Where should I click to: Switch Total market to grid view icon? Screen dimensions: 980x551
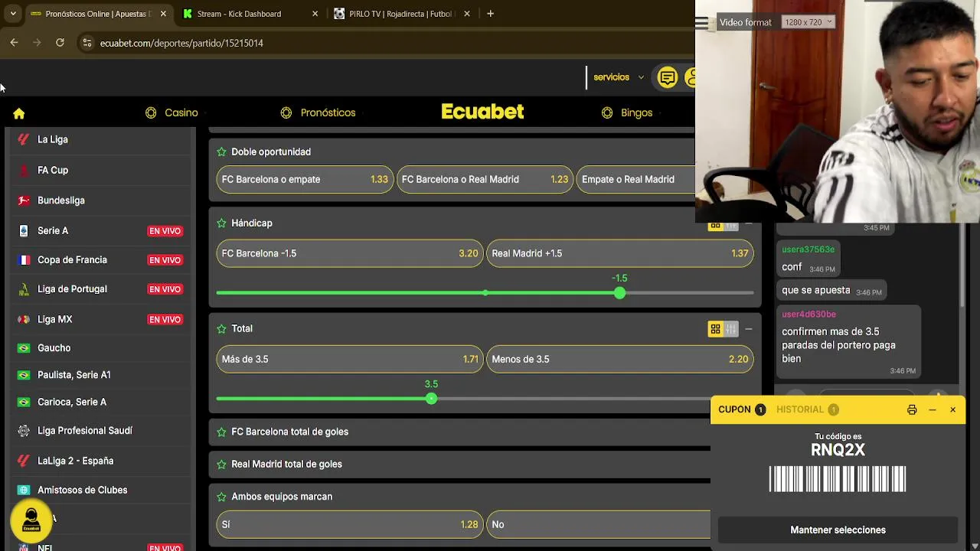coord(715,329)
